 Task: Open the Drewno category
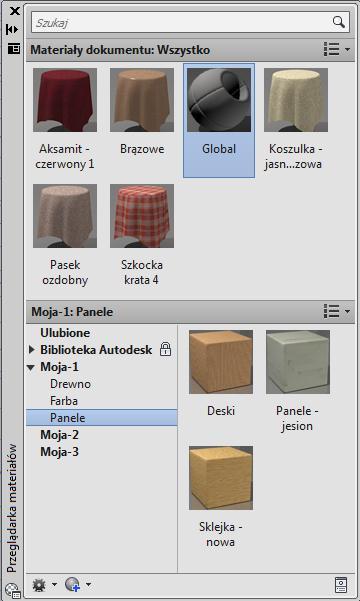[71, 384]
